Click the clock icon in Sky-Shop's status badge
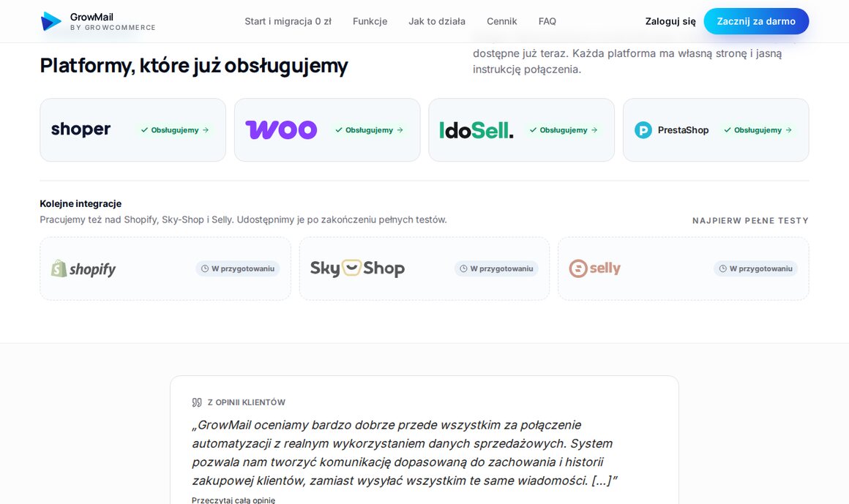 pos(463,268)
